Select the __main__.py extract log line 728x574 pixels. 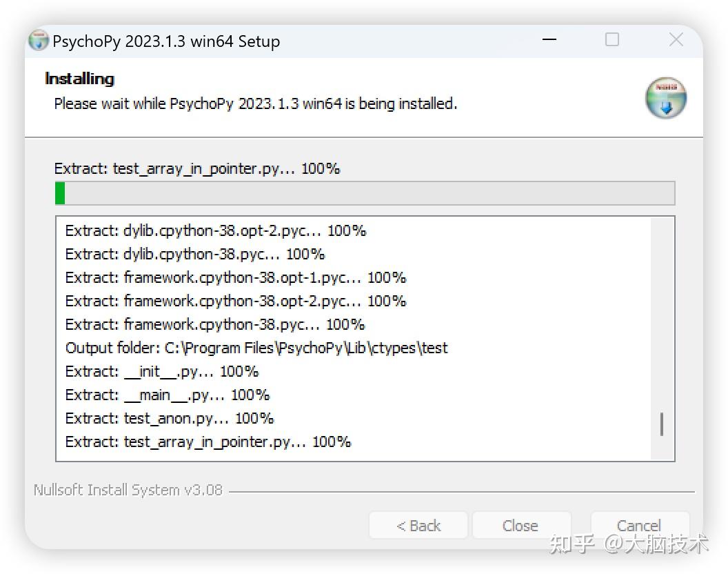167,395
